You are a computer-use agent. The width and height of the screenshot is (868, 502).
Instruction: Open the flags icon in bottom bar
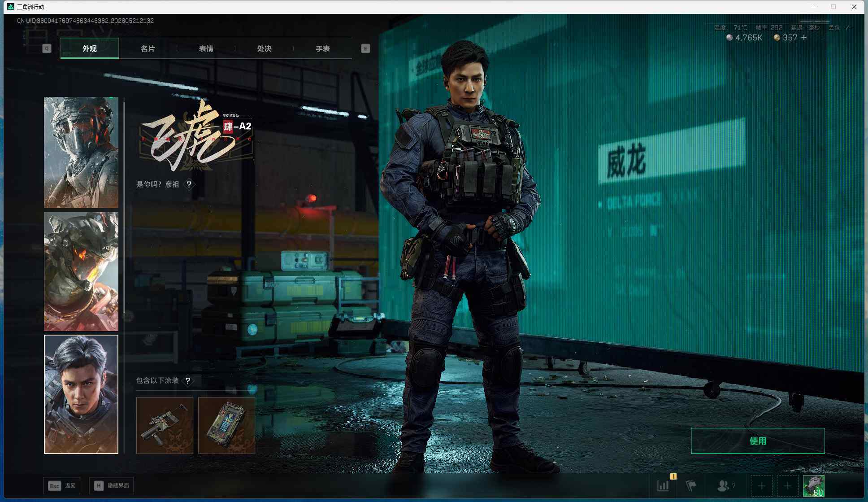click(x=691, y=485)
